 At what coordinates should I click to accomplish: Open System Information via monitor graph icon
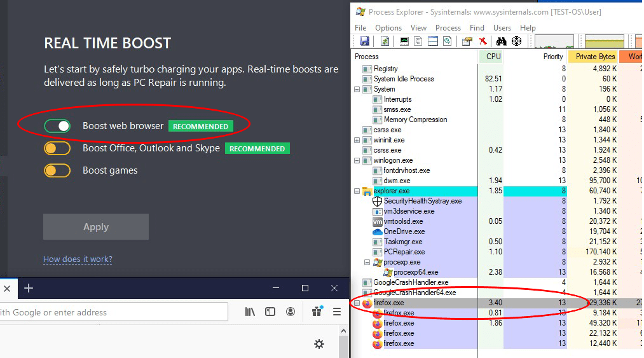[404, 41]
